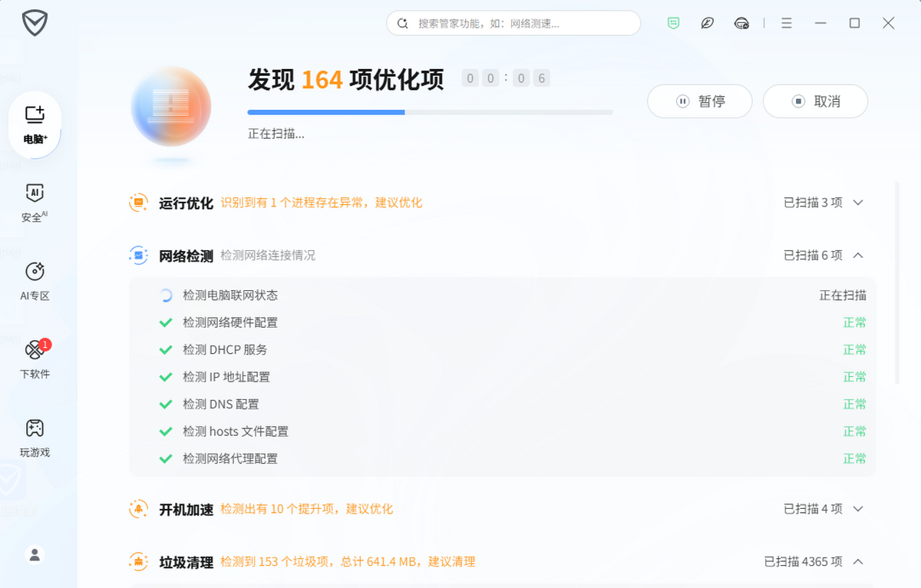Open the AI专区 sidebar section
This screenshot has height=588, width=921.
pyautogui.click(x=35, y=281)
